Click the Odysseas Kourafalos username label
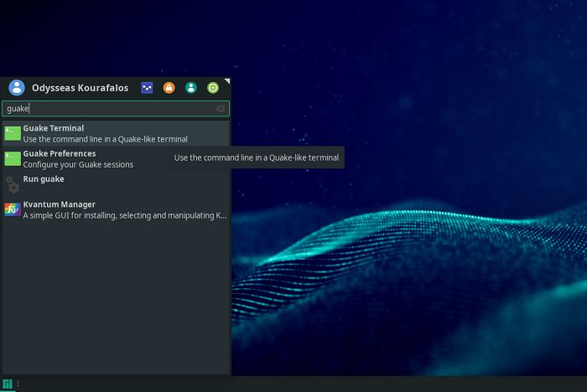Viewport: 587px width, 392px height. (81, 88)
